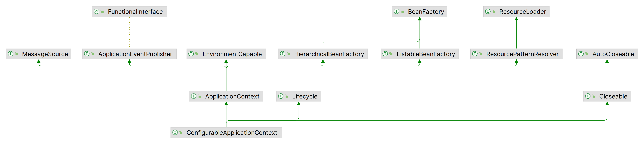Click the interface icon on ListableBeanFactory node
Screen dimensions: 644x144
385,54
